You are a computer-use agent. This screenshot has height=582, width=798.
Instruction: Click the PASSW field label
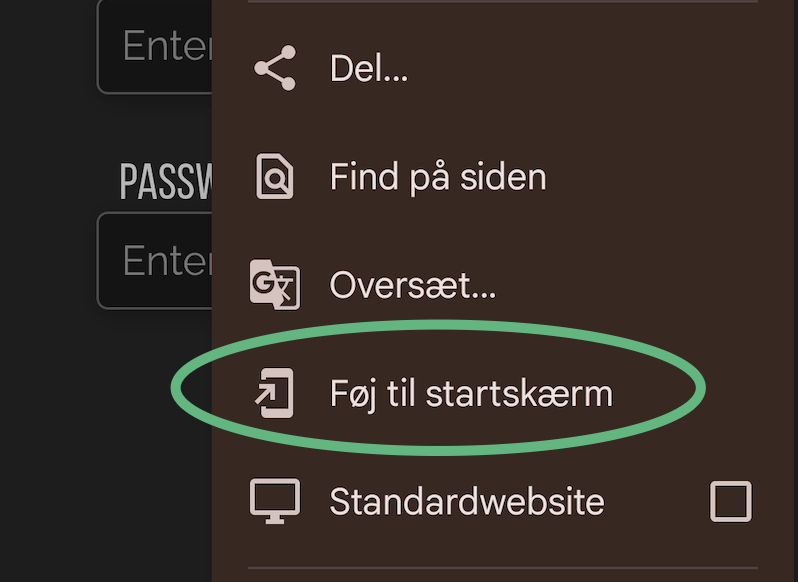tap(166, 182)
